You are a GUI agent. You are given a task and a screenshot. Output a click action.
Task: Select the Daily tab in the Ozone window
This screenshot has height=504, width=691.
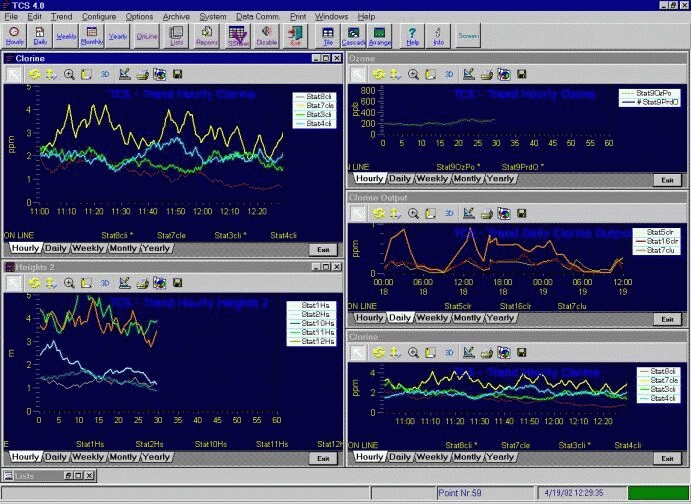(400, 178)
